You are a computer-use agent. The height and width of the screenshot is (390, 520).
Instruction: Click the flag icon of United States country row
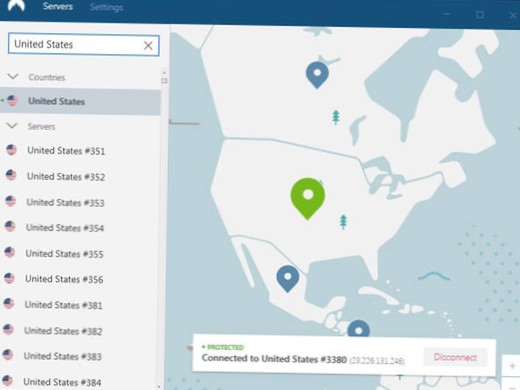(x=12, y=100)
